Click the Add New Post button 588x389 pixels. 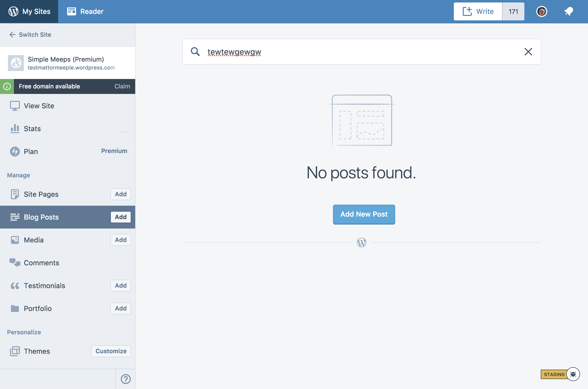coord(364,214)
